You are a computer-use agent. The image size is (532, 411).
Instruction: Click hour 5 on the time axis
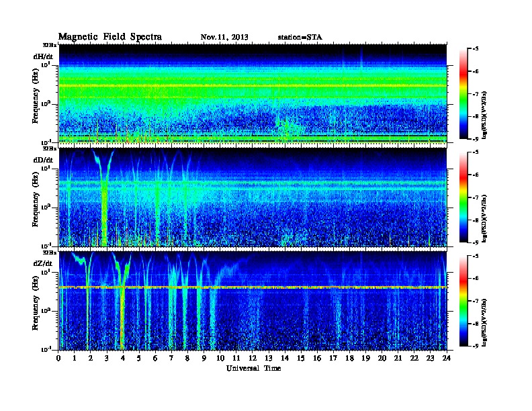140,358
